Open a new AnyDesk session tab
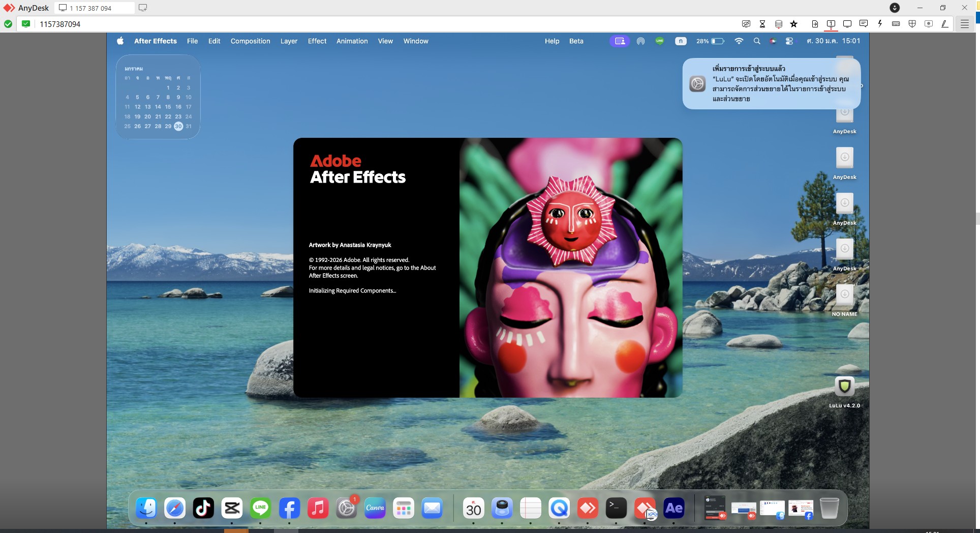Image resolution: width=980 pixels, height=533 pixels. click(x=143, y=8)
